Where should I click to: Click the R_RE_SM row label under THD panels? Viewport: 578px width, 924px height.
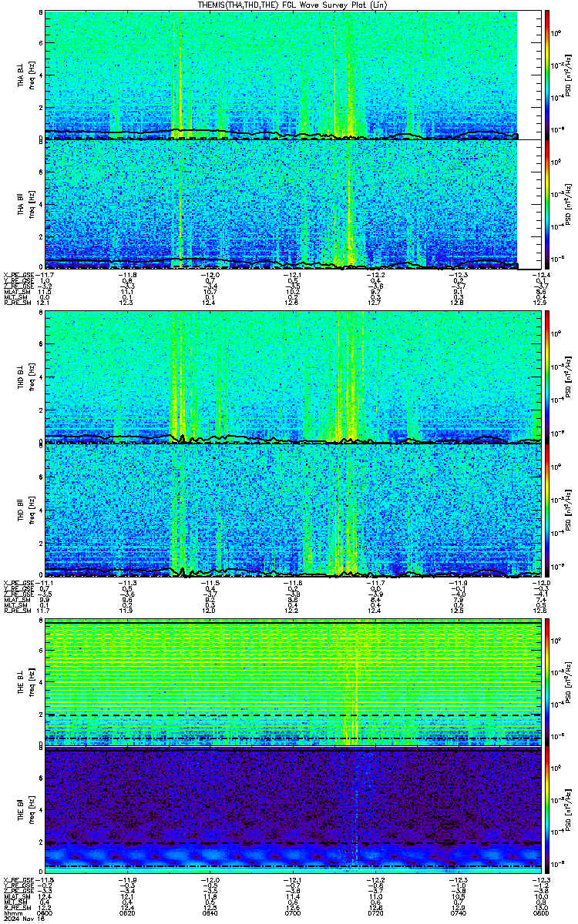(x=18, y=611)
